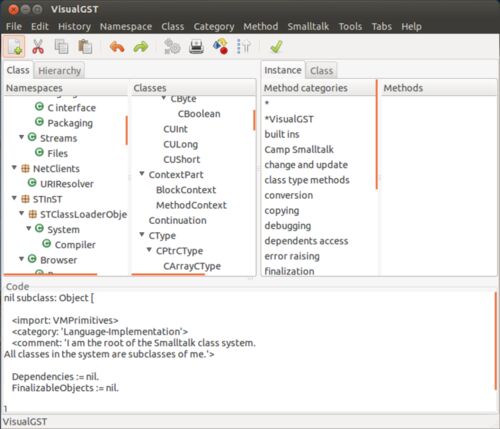Collapse the NetClients namespace node
Viewport: 500px width, 429px height.
14,167
